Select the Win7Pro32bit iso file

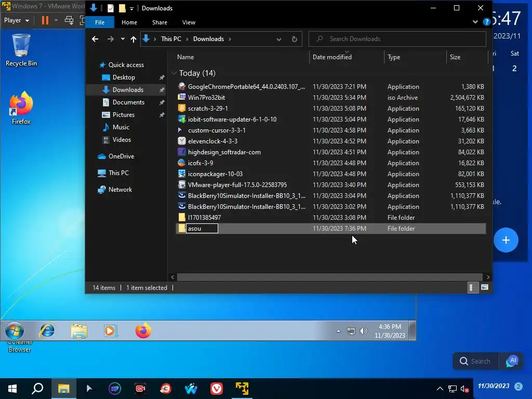click(x=206, y=97)
